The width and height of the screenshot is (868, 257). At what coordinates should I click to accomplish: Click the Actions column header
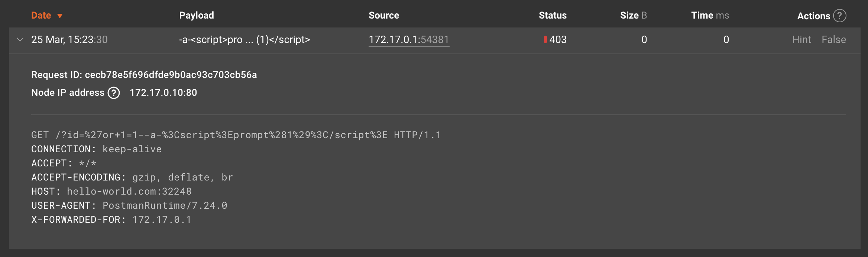pyautogui.click(x=814, y=15)
